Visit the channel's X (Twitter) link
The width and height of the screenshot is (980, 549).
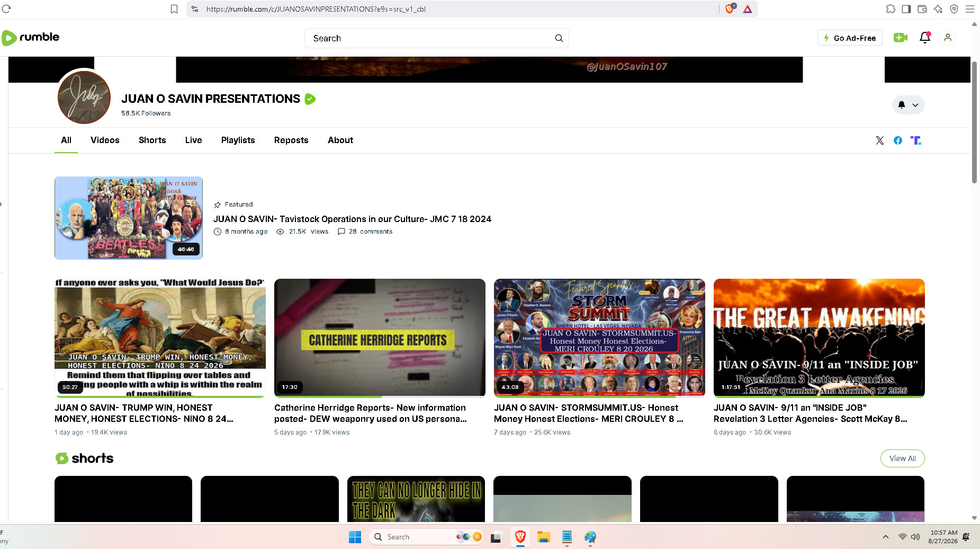pyautogui.click(x=880, y=140)
